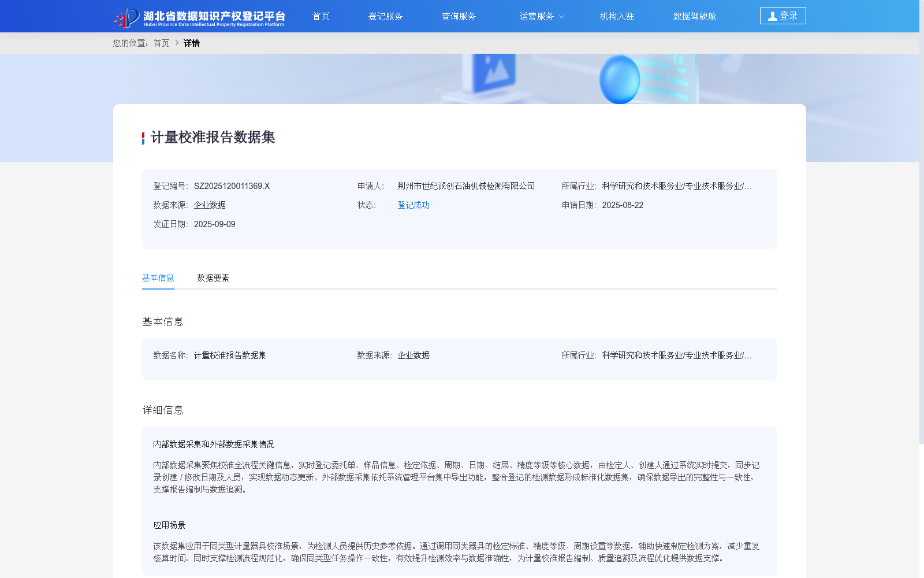Open the 数据驾驶舱 page
The width and height of the screenshot is (924, 578).
click(694, 16)
